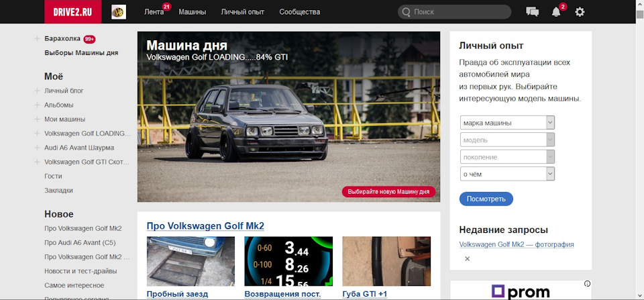644x300 pixels.
Task: Click the plus icon next to Альбомы
Action: [x=37, y=105]
